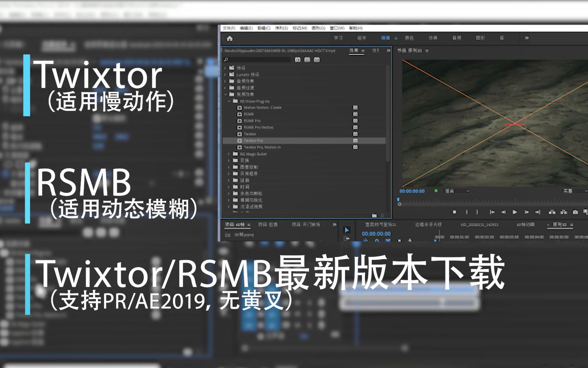
Task: Expand the Lumetri presets folder
Action: 225,74
